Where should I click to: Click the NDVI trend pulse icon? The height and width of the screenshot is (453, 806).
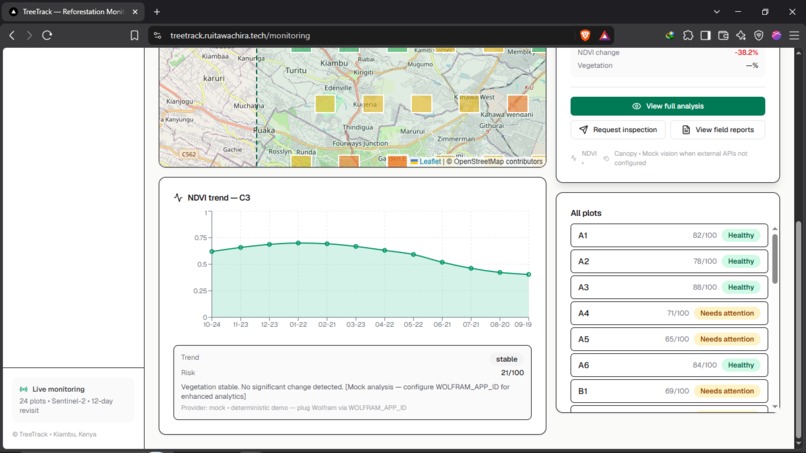[178, 197]
